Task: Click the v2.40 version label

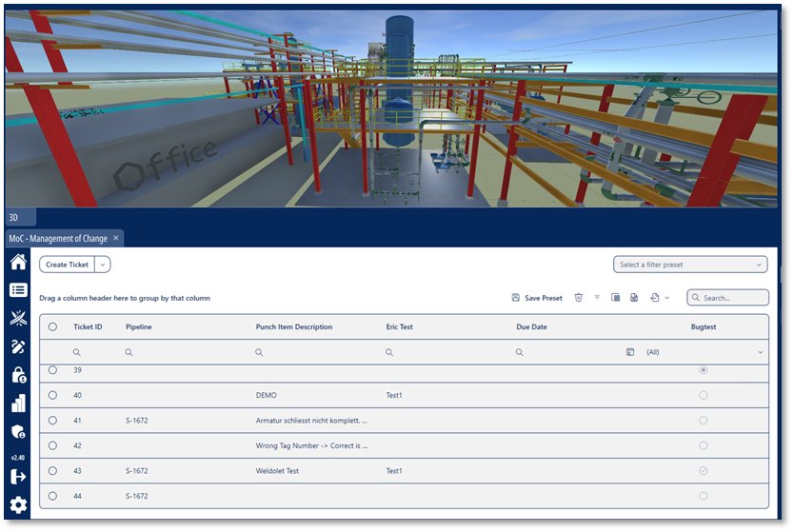Action: pos(18,458)
